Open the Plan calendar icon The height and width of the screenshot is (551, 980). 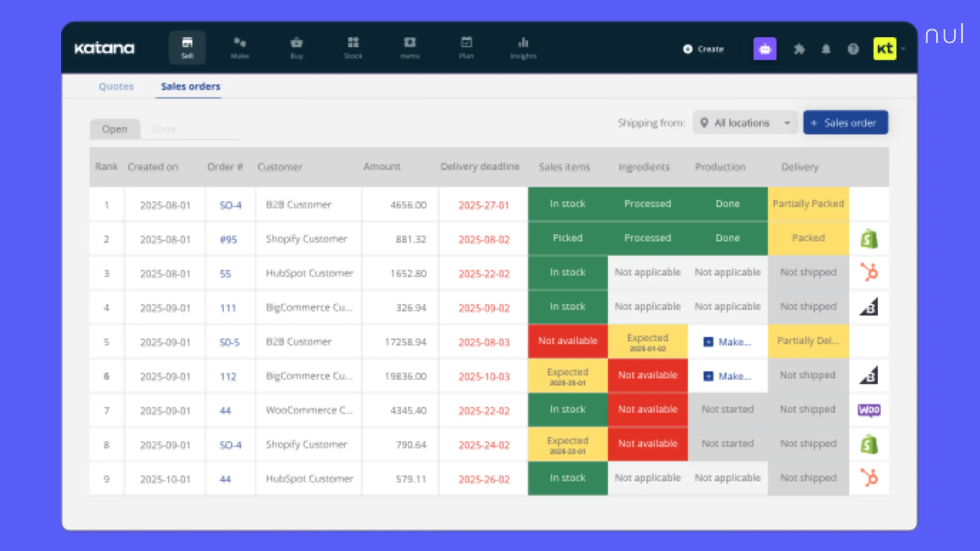(x=467, y=42)
